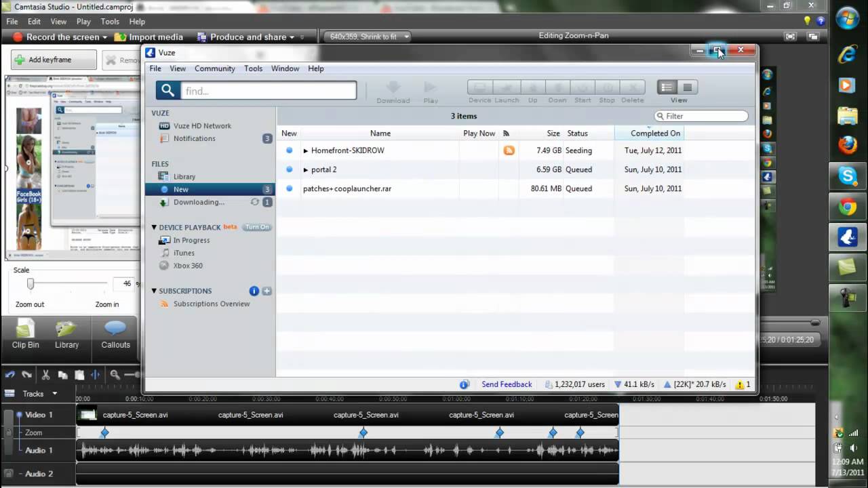Open Produce and share dropdown arrow

(292, 37)
